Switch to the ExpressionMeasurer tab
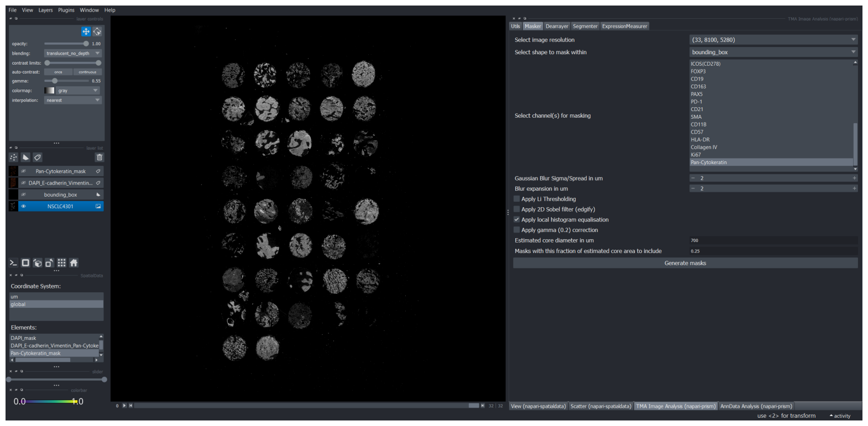 (624, 26)
